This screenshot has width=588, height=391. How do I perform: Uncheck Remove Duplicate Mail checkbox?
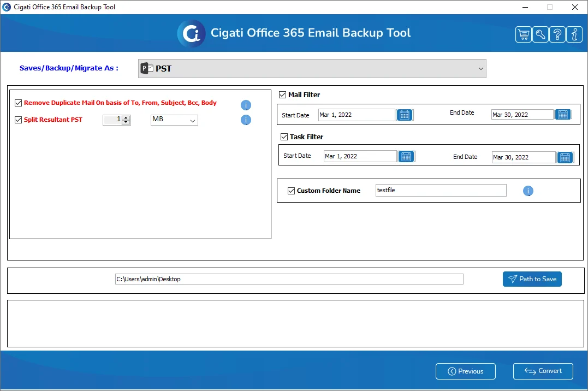(18, 103)
